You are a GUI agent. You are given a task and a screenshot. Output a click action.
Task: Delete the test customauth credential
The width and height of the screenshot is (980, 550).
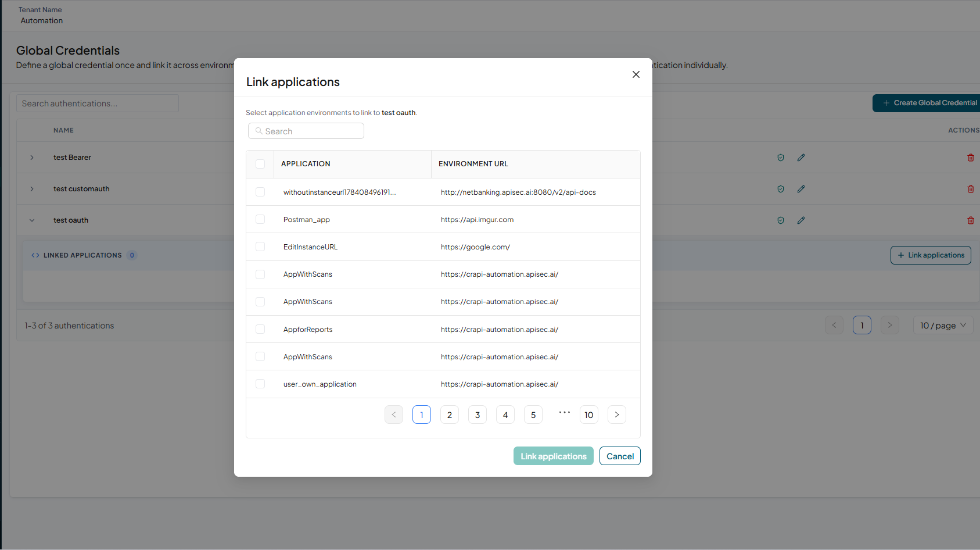coord(970,189)
